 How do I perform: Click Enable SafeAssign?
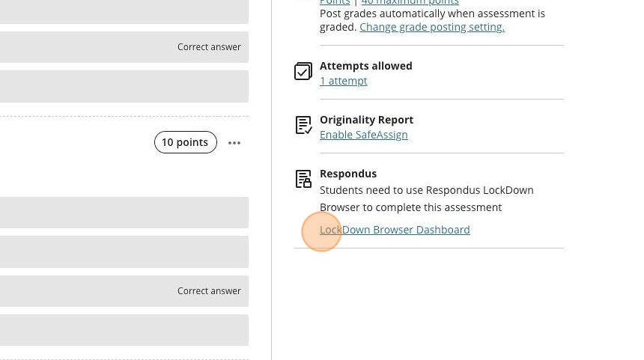click(x=363, y=135)
